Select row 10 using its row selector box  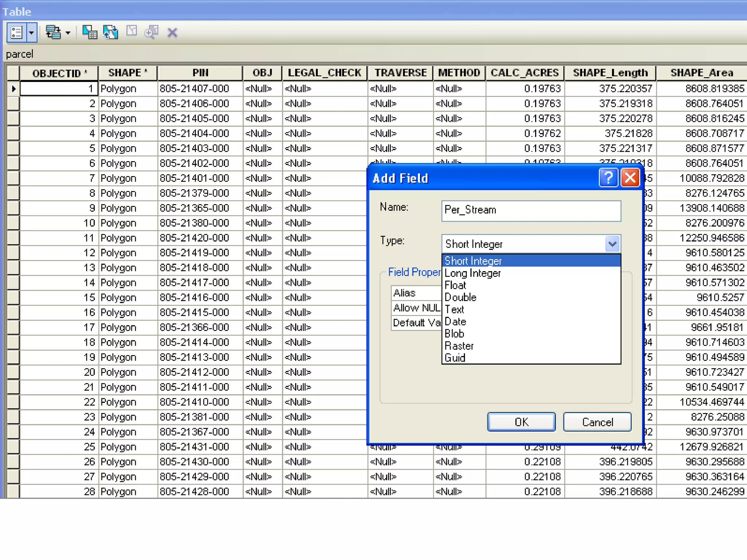[13, 223]
